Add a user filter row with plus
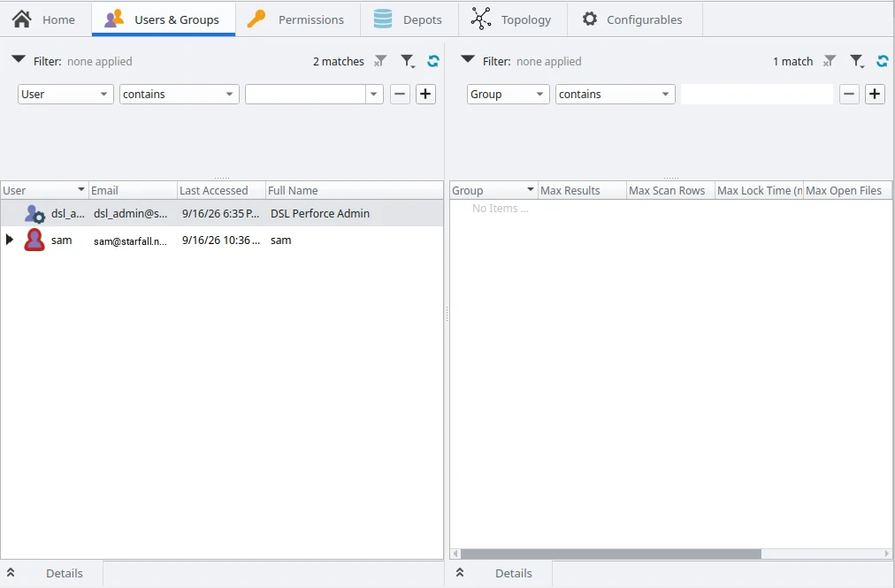Image resolution: width=895 pixels, height=588 pixels. coord(425,95)
